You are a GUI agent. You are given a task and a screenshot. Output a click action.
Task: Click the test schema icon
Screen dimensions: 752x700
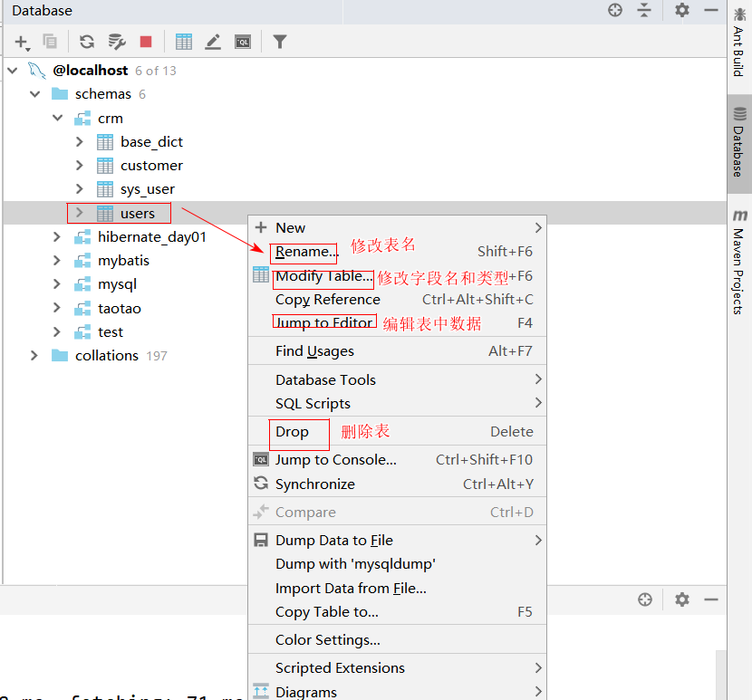(x=82, y=331)
